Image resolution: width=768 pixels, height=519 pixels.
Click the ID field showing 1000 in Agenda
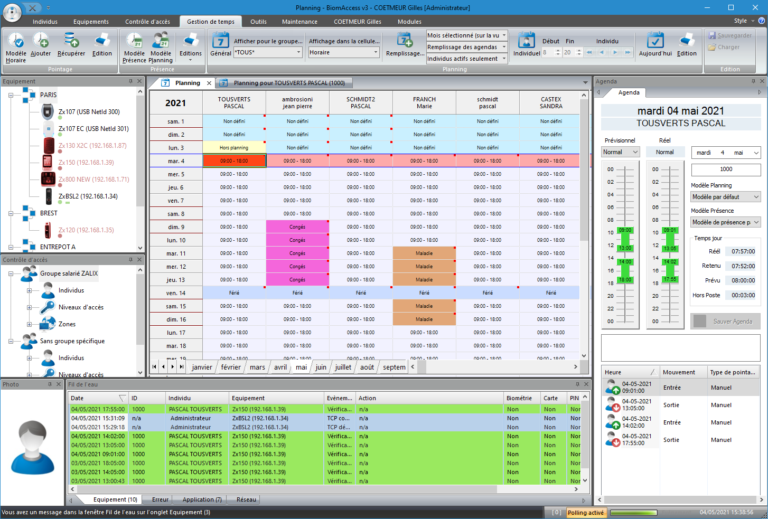coord(725,169)
